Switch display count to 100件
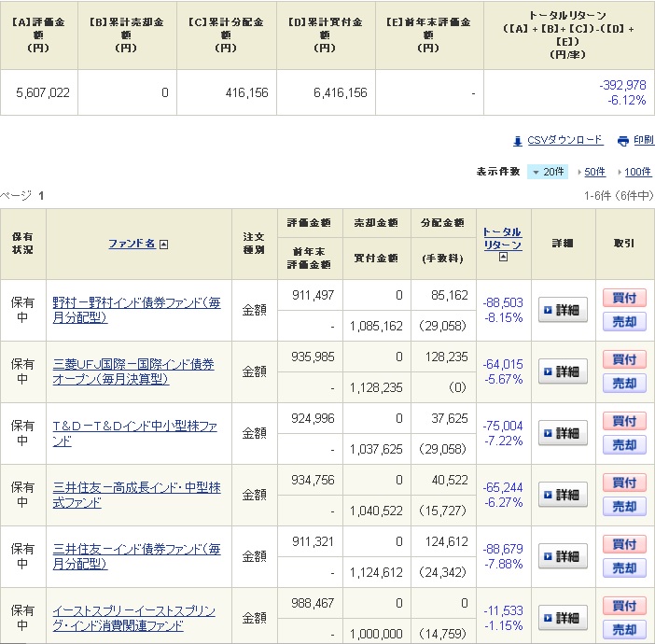This screenshot has height=644, width=655. 638,172
